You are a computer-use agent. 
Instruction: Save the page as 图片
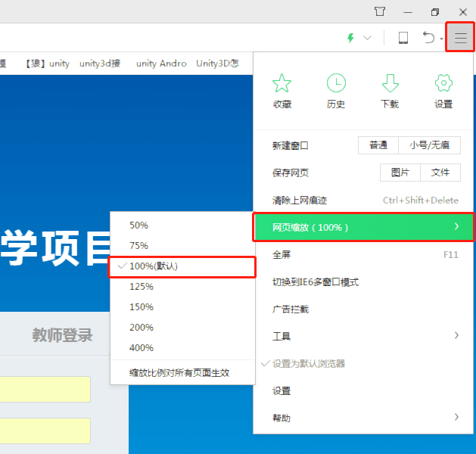[x=400, y=173]
